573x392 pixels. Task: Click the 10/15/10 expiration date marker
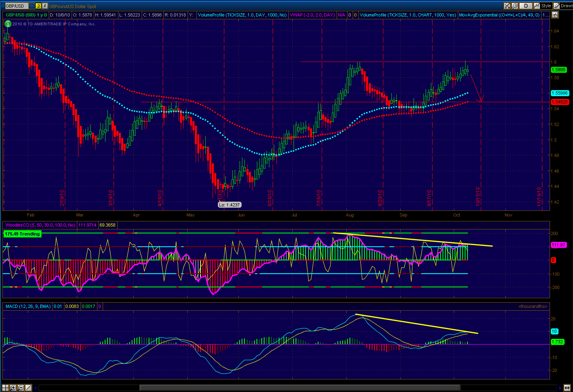(478, 196)
